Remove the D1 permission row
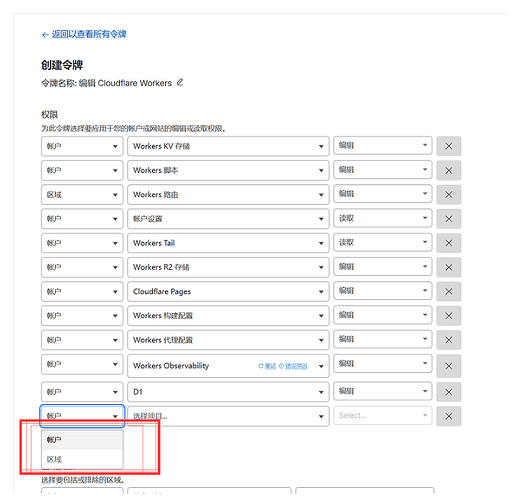The height and width of the screenshot is (500, 530). point(449,392)
